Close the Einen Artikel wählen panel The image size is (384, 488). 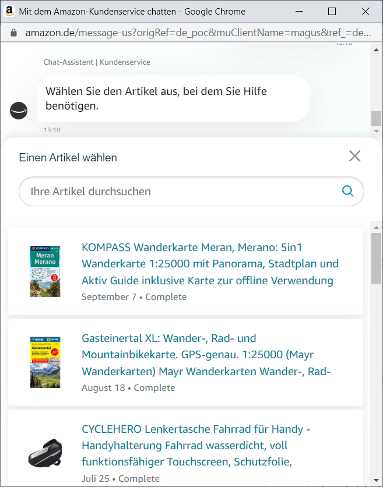coord(354,156)
